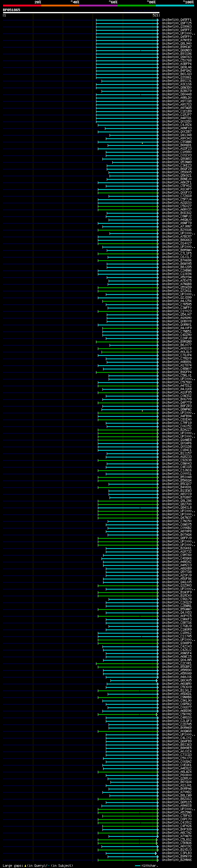The image size is (197, 868).
Task: Select the UniRef100_B9RQN9 label
Action: coord(176,342)
